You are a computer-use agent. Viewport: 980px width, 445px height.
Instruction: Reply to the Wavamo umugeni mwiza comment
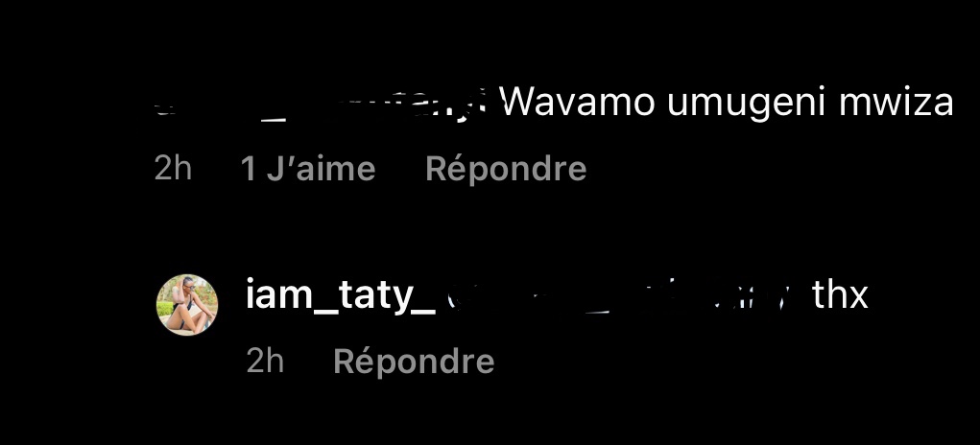click(506, 169)
